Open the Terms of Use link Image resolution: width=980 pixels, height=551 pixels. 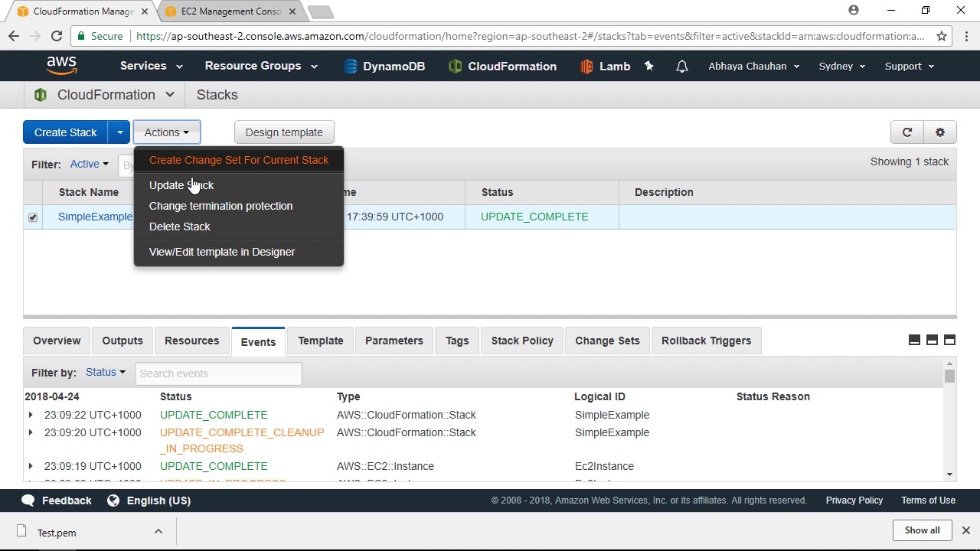pyautogui.click(x=928, y=500)
